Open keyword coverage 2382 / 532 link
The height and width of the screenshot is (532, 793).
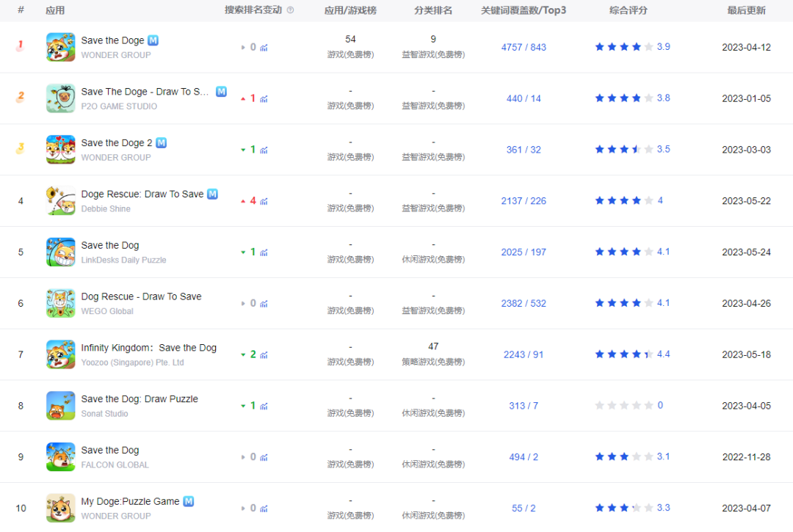tap(524, 303)
